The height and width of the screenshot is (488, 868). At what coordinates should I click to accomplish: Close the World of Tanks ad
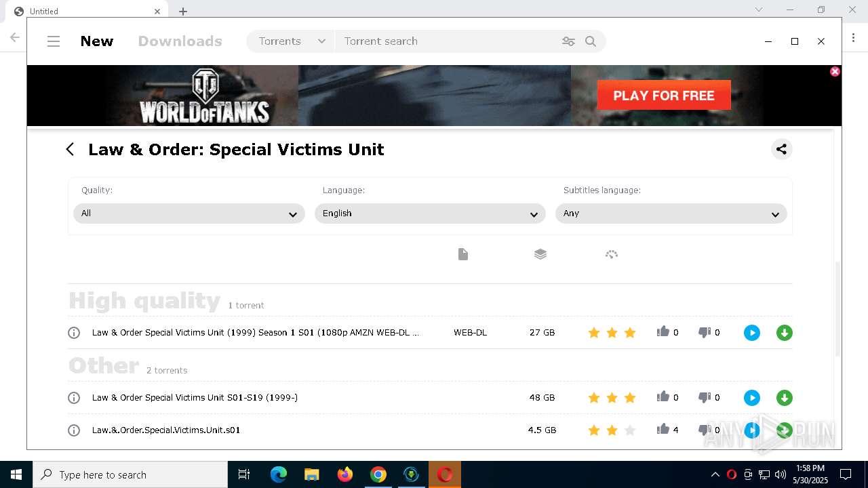(x=835, y=71)
